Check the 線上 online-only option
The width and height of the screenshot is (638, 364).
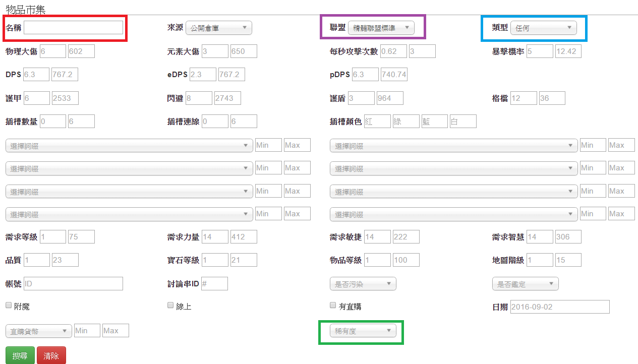point(170,305)
